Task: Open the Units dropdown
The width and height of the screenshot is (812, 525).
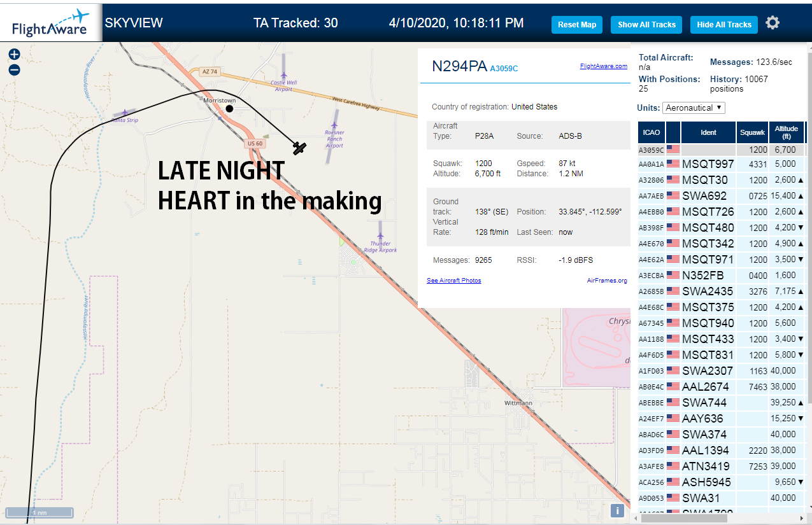Action: 694,108
